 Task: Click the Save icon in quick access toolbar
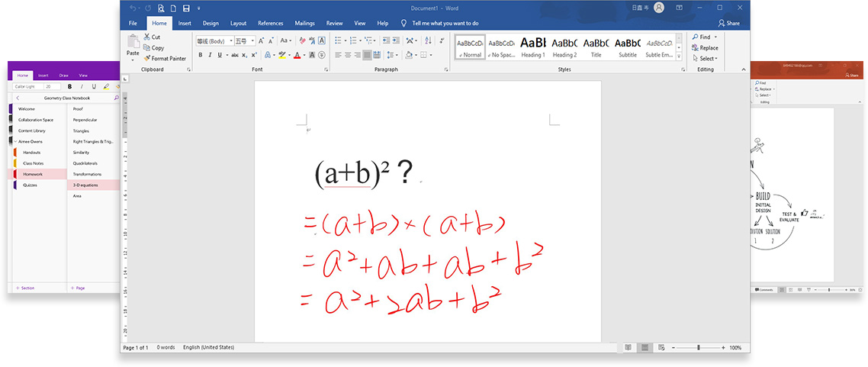[x=186, y=8]
